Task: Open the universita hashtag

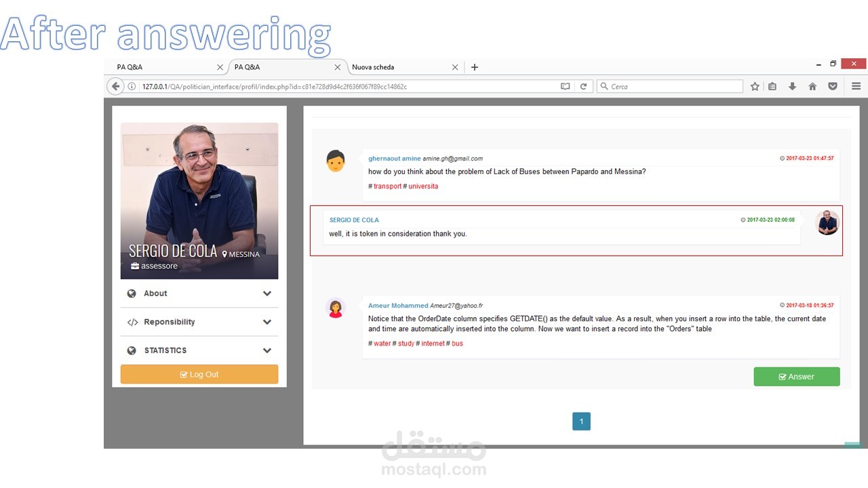Action: (423, 186)
